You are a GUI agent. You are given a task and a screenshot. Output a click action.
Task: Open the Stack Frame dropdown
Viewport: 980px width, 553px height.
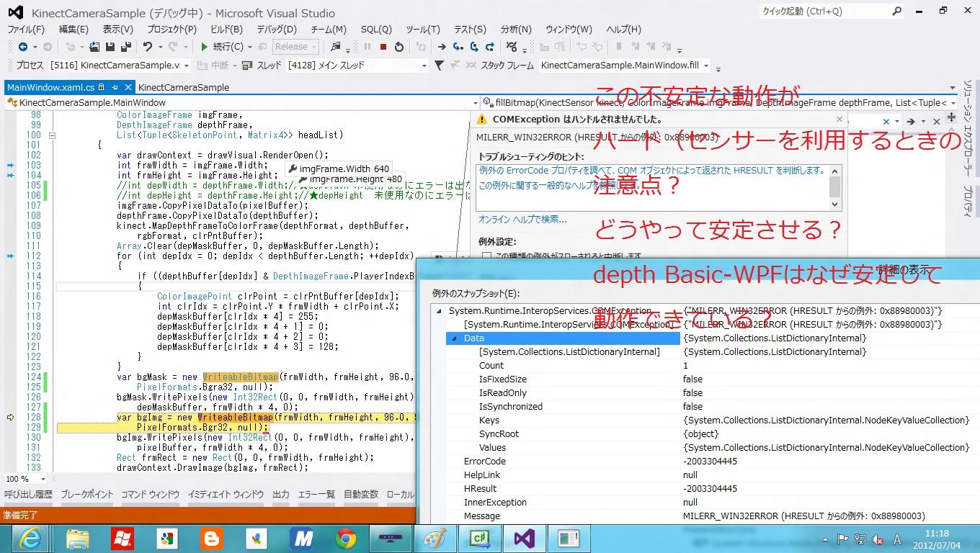706,66
